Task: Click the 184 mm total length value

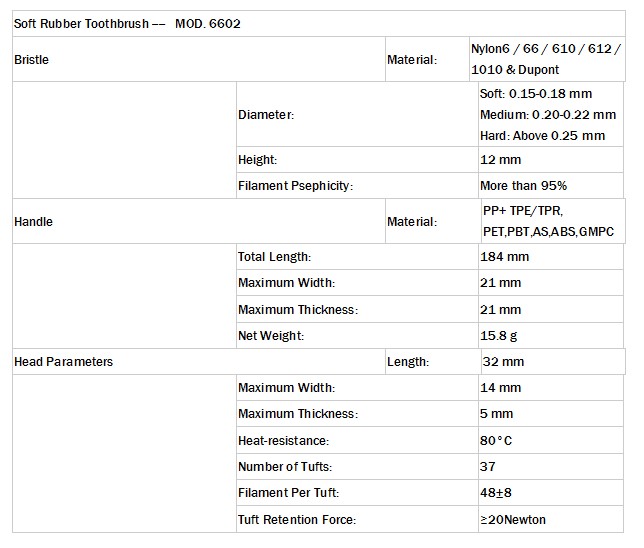Action: click(x=505, y=257)
